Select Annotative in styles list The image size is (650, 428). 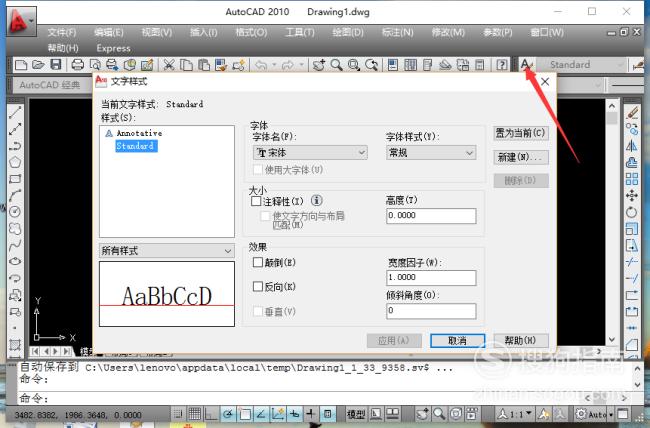(x=139, y=133)
